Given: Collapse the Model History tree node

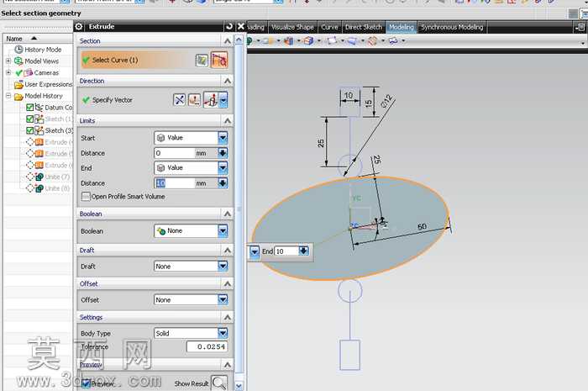Looking at the screenshot, I should (8, 96).
